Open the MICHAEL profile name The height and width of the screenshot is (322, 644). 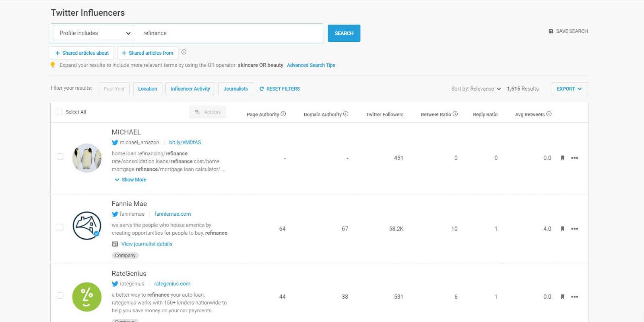(126, 132)
